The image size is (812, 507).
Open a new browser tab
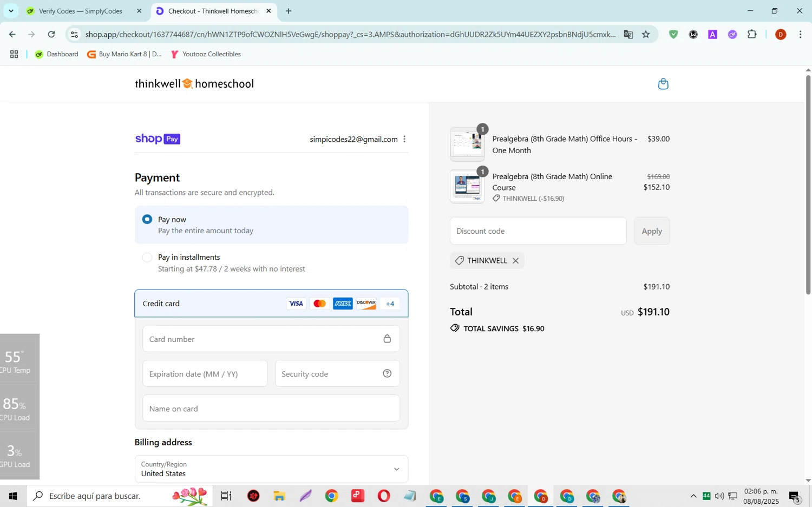(289, 11)
